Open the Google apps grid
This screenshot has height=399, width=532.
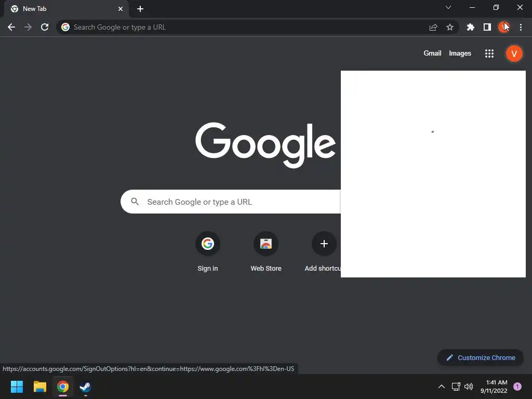[x=489, y=54]
